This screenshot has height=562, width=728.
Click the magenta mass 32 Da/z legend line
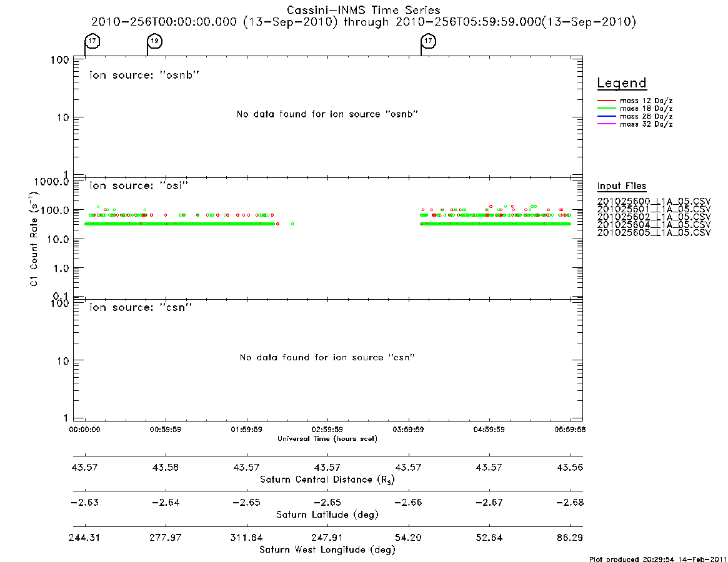pyautogui.click(x=606, y=124)
